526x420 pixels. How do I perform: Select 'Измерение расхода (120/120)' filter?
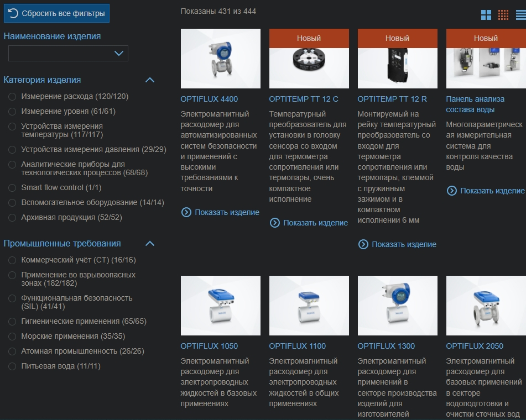pyautogui.click(x=12, y=97)
